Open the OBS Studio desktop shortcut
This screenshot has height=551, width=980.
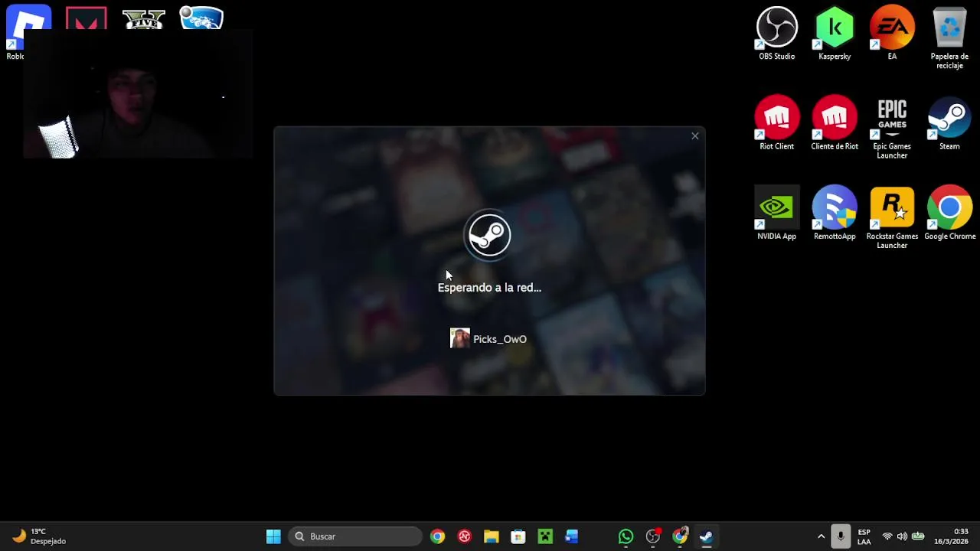coord(776,33)
